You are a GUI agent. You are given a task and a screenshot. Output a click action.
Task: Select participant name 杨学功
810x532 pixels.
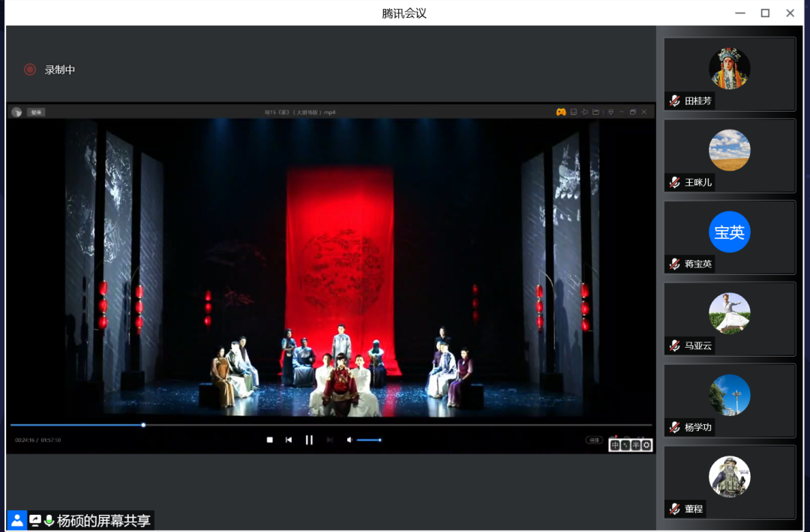point(698,427)
